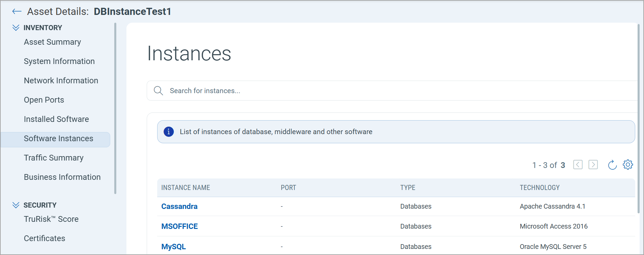Go to next page of instances

pyautogui.click(x=593, y=165)
